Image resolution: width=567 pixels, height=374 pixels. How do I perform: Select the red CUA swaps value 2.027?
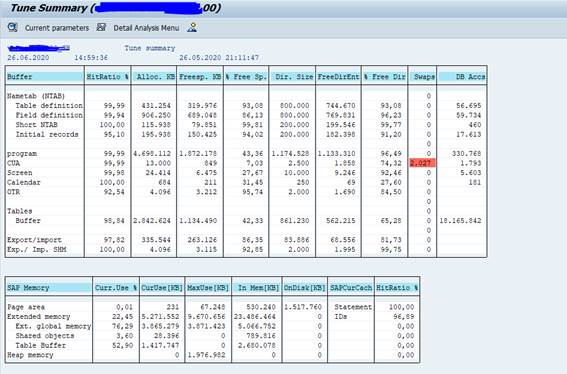422,163
